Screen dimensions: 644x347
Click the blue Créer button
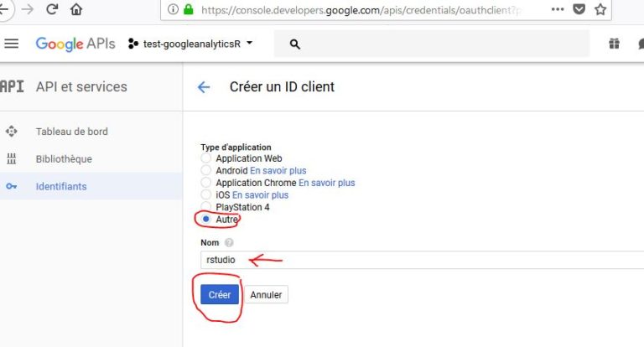coord(220,294)
